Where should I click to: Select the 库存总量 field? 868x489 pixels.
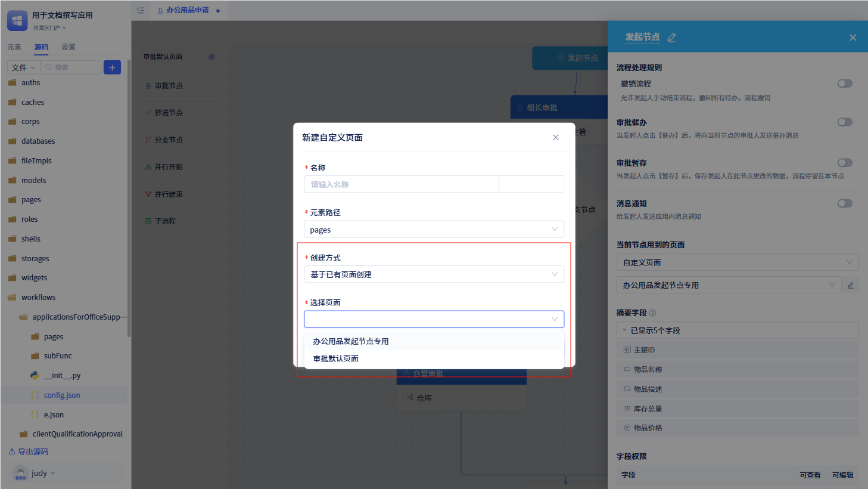click(738, 408)
